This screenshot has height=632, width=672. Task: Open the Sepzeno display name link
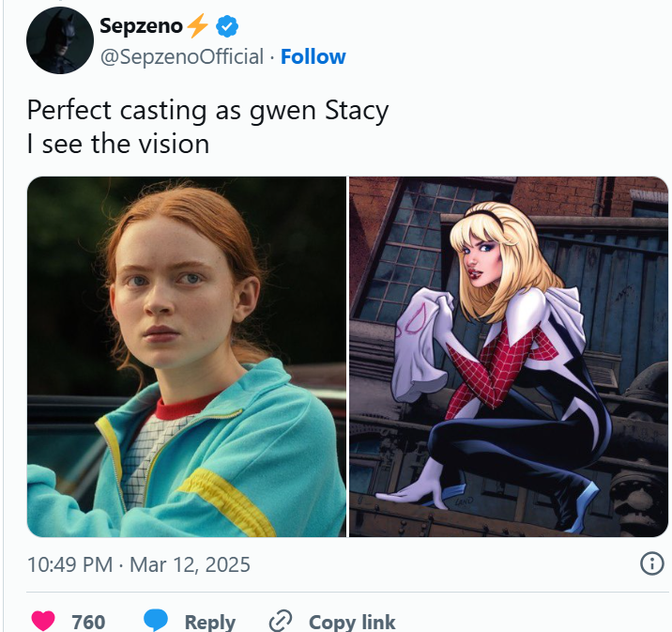point(141,27)
